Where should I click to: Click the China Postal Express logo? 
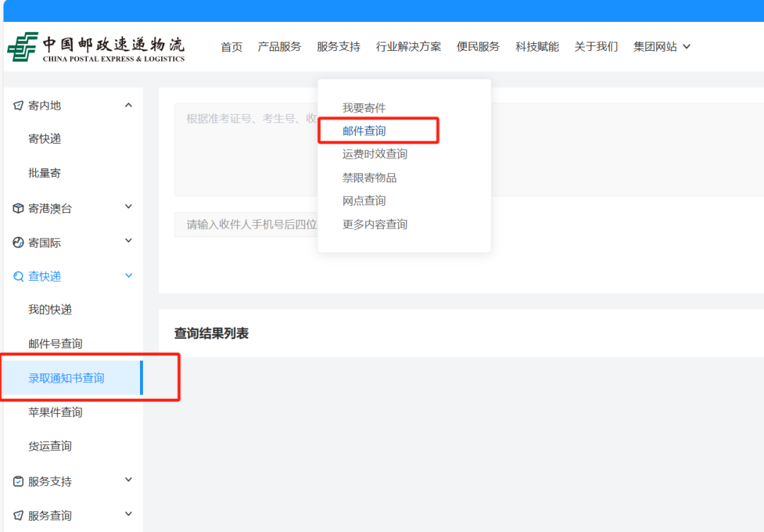click(97, 47)
